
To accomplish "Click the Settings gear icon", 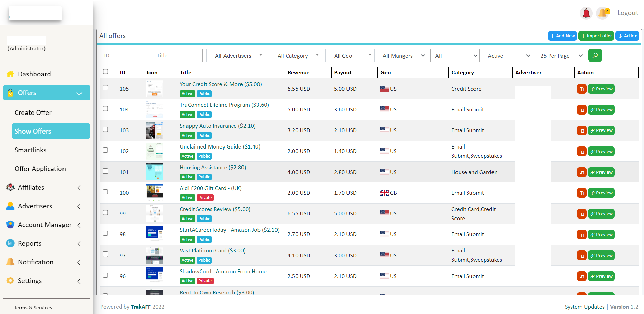I will (x=11, y=281).
